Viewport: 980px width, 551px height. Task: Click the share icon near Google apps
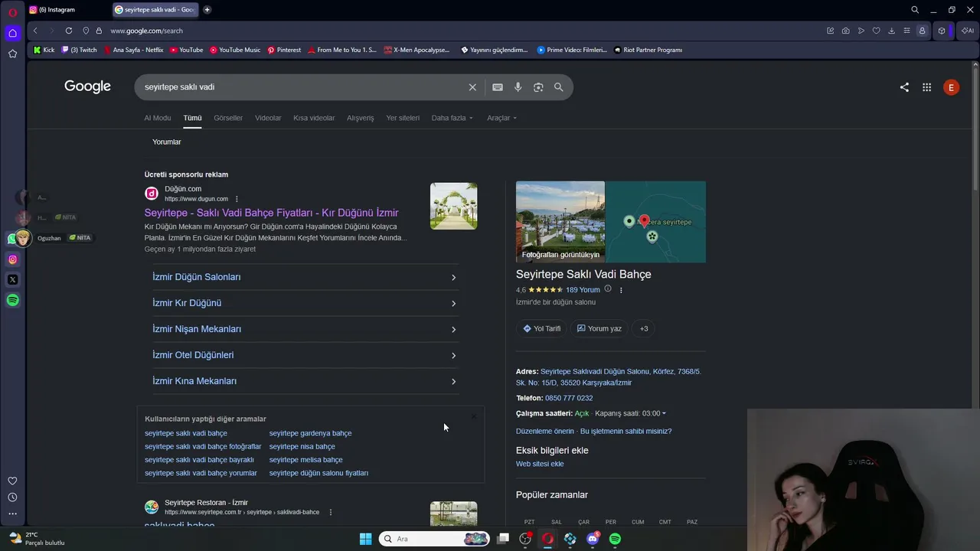coord(904,87)
